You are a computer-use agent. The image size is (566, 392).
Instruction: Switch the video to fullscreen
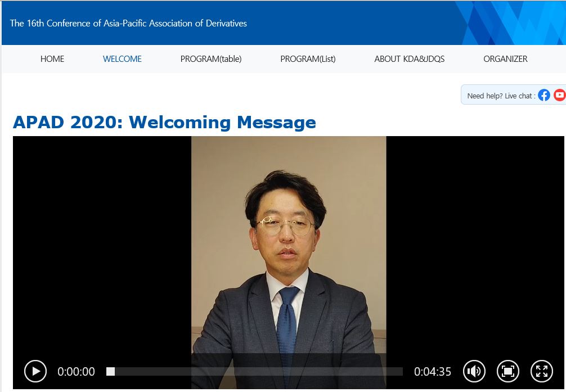point(542,371)
